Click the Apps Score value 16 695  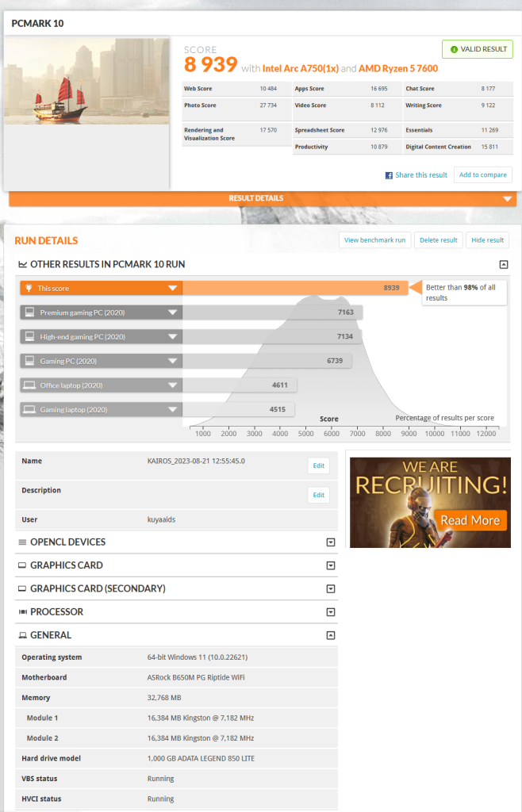pyautogui.click(x=379, y=89)
